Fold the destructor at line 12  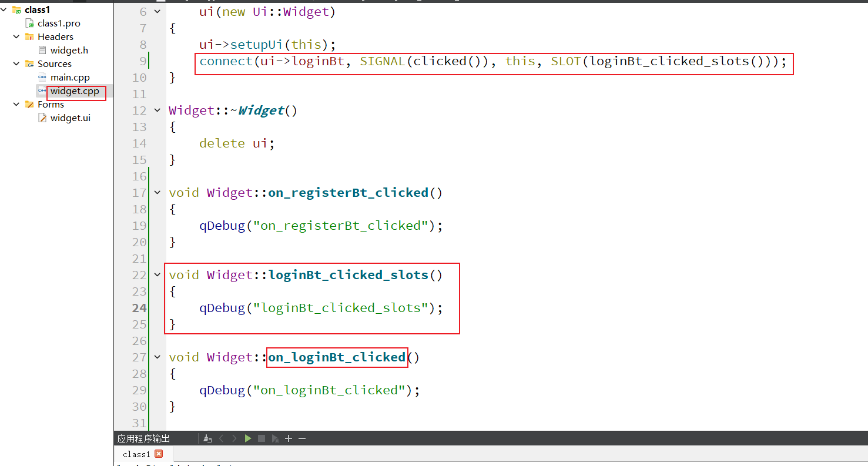(157, 110)
